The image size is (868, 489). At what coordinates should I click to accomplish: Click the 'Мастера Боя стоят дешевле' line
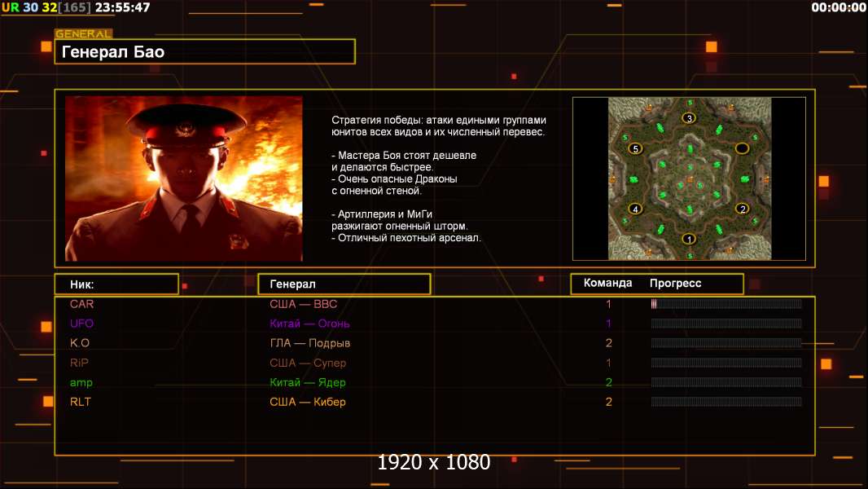404,156
